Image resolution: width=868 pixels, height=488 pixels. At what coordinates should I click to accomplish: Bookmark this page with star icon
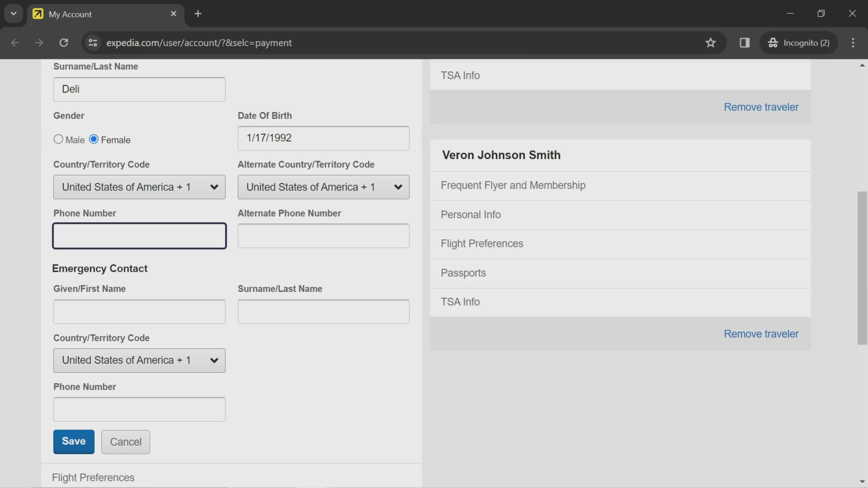click(711, 43)
